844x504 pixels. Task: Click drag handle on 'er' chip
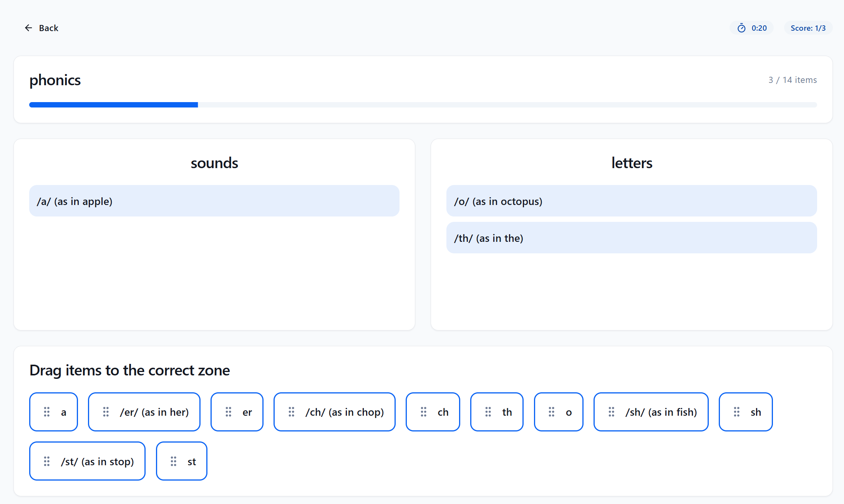(x=229, y=412)
